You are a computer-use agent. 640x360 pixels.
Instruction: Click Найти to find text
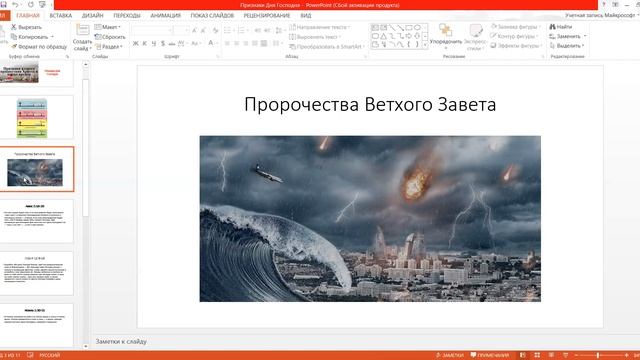pos(561,27)
